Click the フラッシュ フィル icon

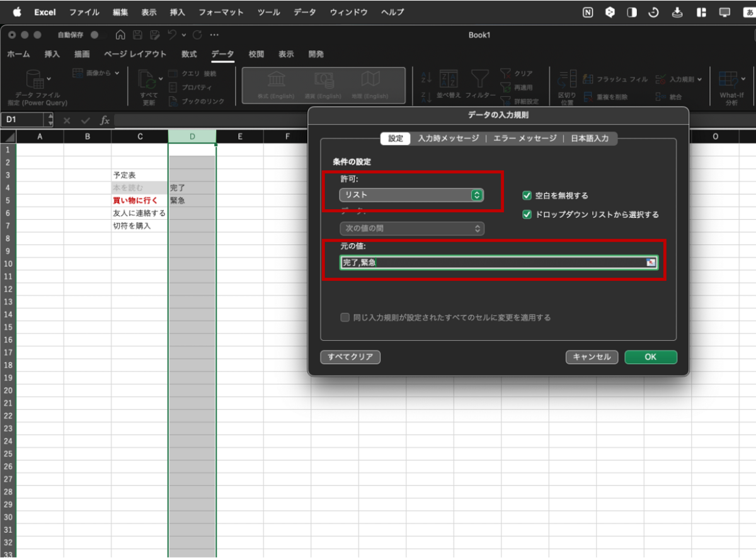pyautogui.click(x=588, y=79)
